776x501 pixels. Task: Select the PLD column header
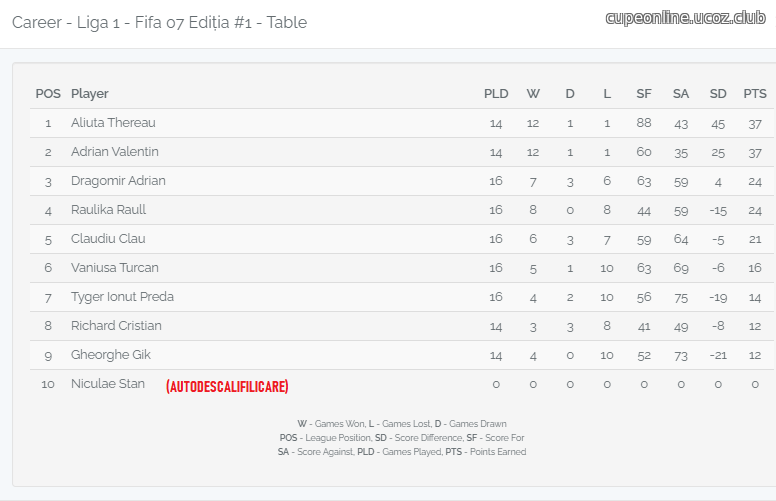(x=496, y=94)
